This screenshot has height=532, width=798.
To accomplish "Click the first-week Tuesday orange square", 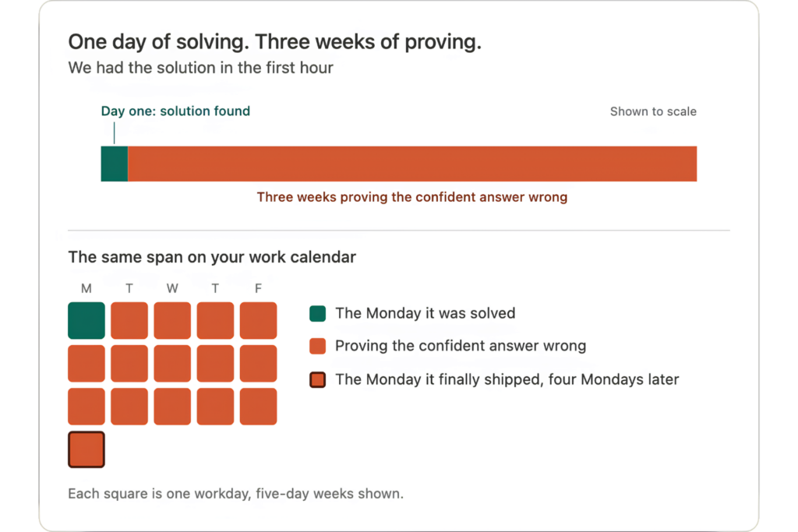I will pyautogui.click(x=129, y=320).
